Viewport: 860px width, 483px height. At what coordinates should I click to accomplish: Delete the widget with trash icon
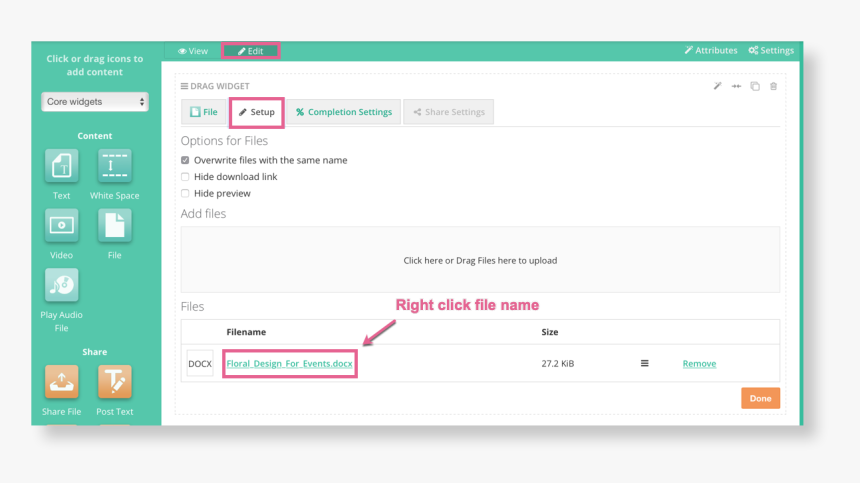tap(773, 87)
